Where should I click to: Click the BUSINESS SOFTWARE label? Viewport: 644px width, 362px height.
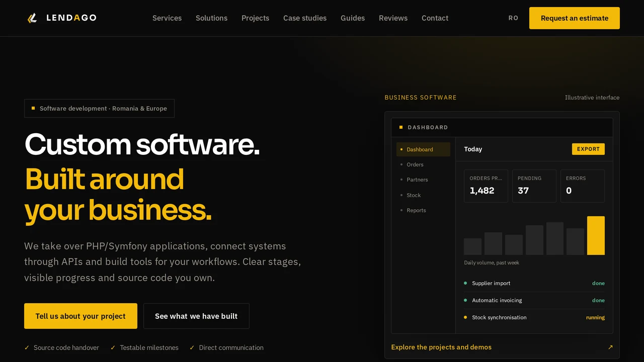click(421, 98)
